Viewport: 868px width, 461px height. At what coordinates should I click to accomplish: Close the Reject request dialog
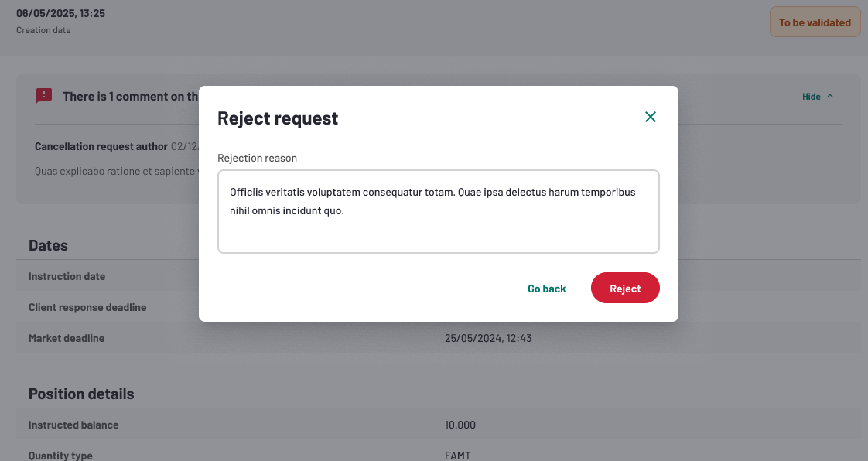pos(651,117)
